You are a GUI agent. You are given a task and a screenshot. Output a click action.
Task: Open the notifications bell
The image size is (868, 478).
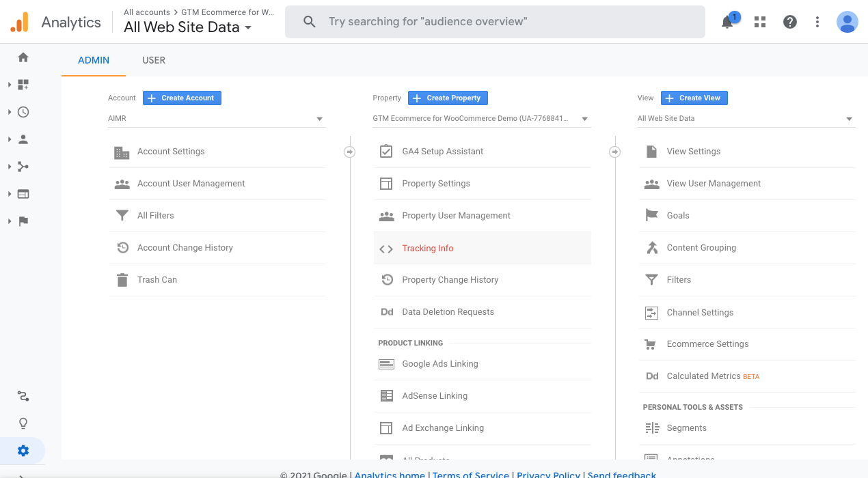click(x=727, y=22)
